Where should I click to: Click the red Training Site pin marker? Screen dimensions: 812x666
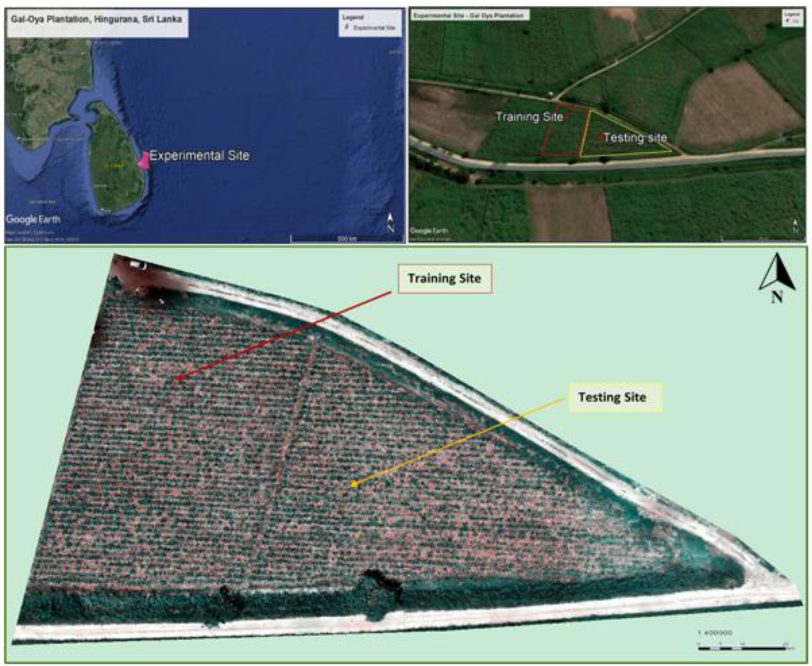[x=568, y=115]
